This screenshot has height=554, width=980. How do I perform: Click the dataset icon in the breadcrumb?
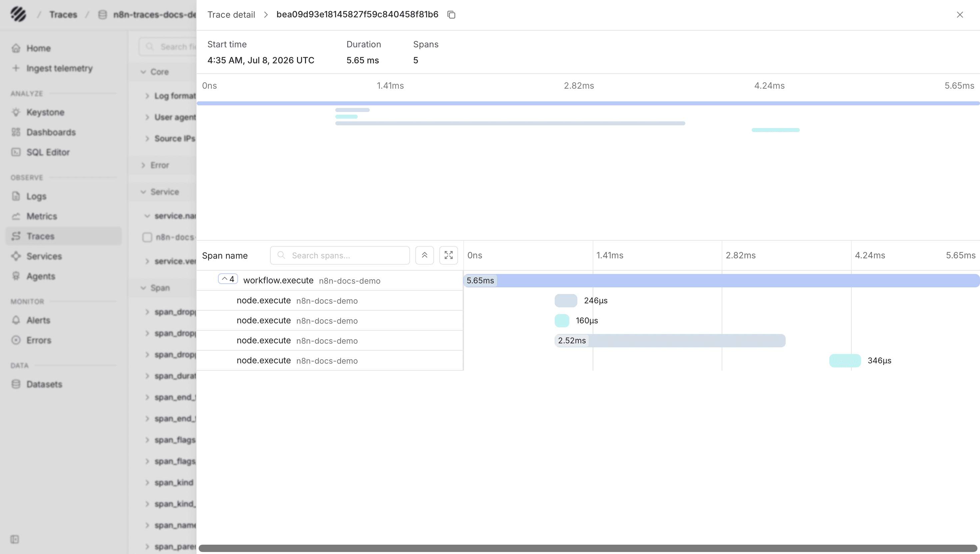[x=102, y=15]
